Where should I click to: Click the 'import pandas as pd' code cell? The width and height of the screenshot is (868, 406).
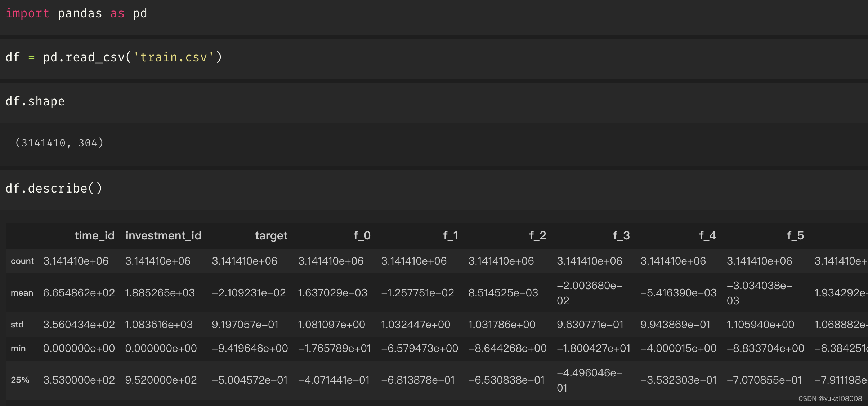[x=434, y=17]
